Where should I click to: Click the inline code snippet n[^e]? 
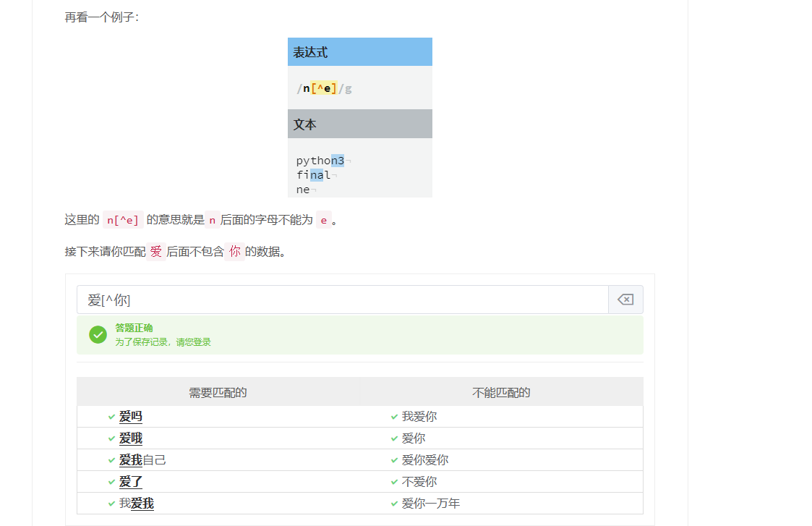[x=123, y=220]
